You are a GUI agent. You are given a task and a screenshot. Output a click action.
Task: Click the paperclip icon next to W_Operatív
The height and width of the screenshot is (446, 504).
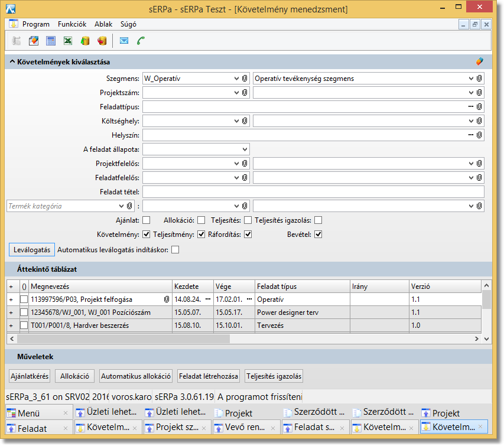pyautogui.click(x=245, y=78)
